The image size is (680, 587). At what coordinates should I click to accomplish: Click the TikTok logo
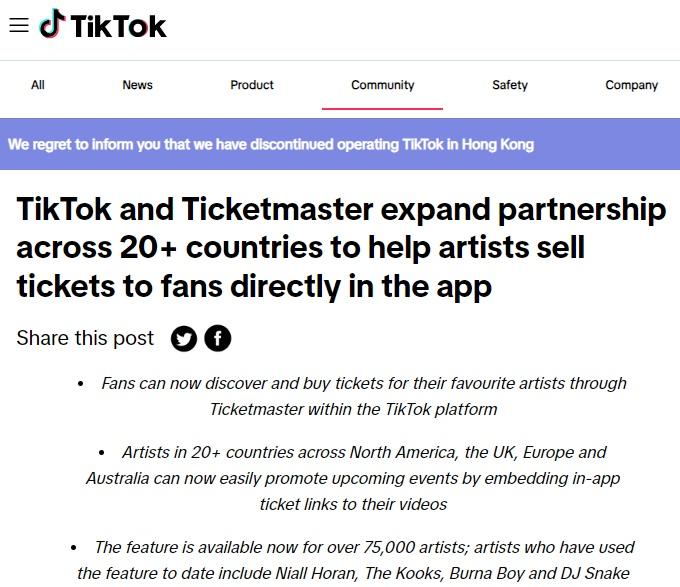[103, 25]
